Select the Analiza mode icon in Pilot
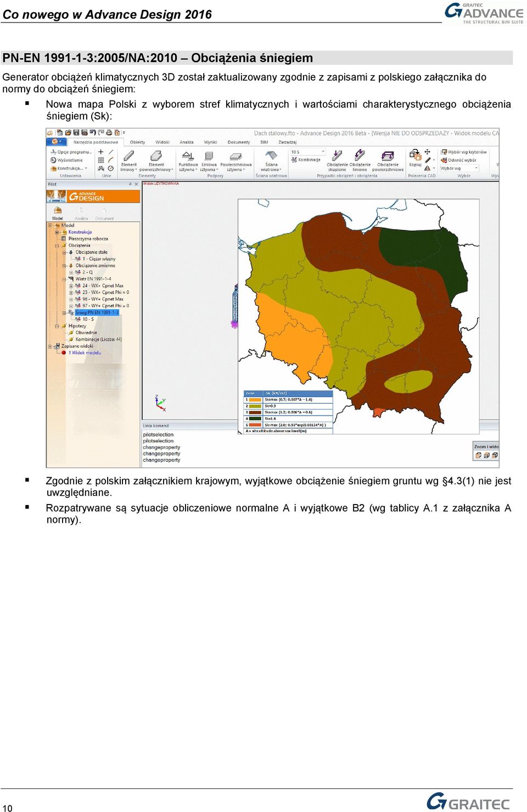Image resolution: width=527 pixels, height=812 pixels. point(81,211)
